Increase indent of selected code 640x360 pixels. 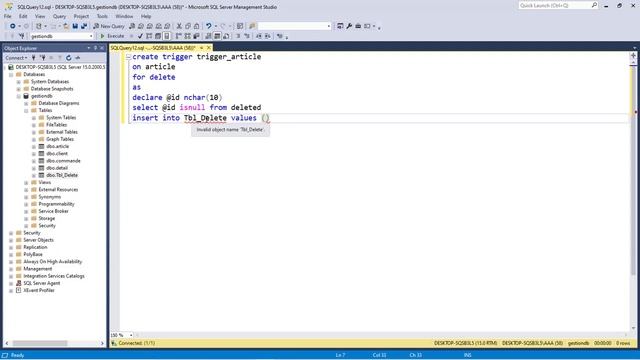[268, 36]
